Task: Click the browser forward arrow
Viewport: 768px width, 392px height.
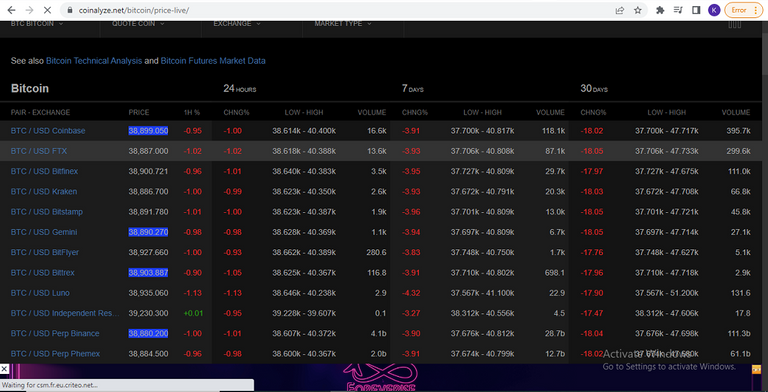Action: tap(29, 10)
